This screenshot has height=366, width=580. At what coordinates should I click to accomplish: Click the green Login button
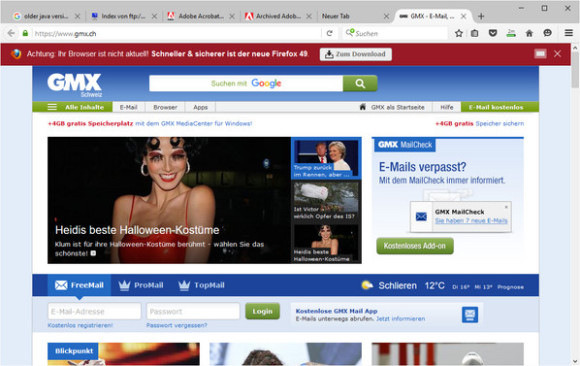pos(262,311)
